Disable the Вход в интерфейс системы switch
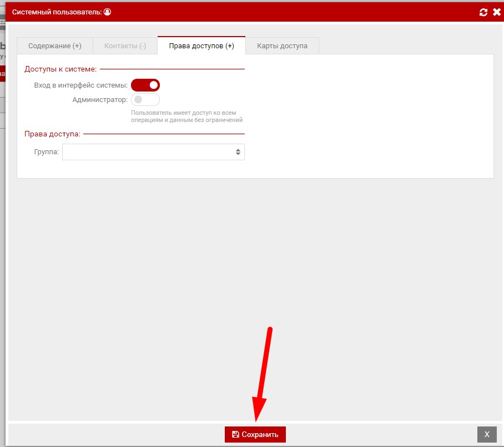The height and width of the screenshot is (447, 504). pos(145,85)
